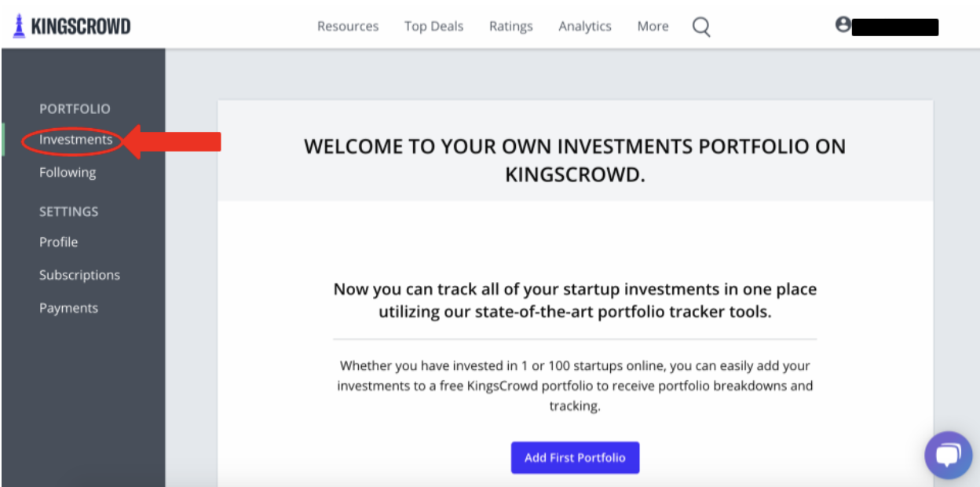Click the Add First Portfolio button
The height and width of the screenshot is (487, 980).
[575, 457]
